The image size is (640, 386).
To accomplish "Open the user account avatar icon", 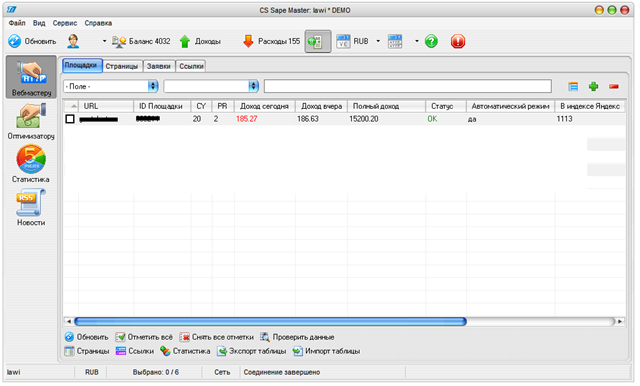I will pos(73,41).
